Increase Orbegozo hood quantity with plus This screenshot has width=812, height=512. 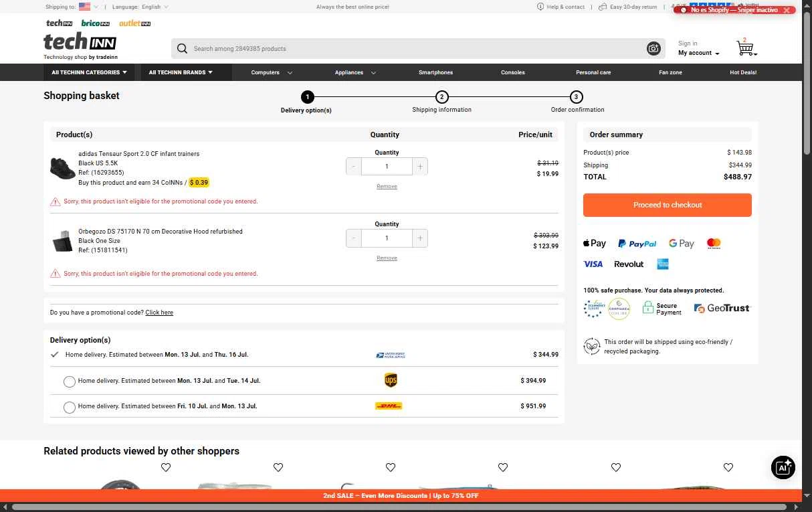coord(420,238)
